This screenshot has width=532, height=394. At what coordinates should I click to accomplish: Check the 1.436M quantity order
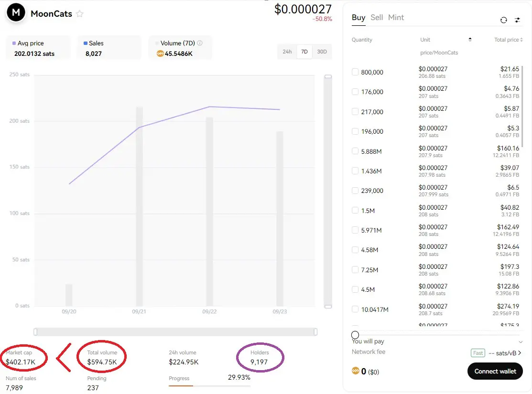[x=355, y=171]
